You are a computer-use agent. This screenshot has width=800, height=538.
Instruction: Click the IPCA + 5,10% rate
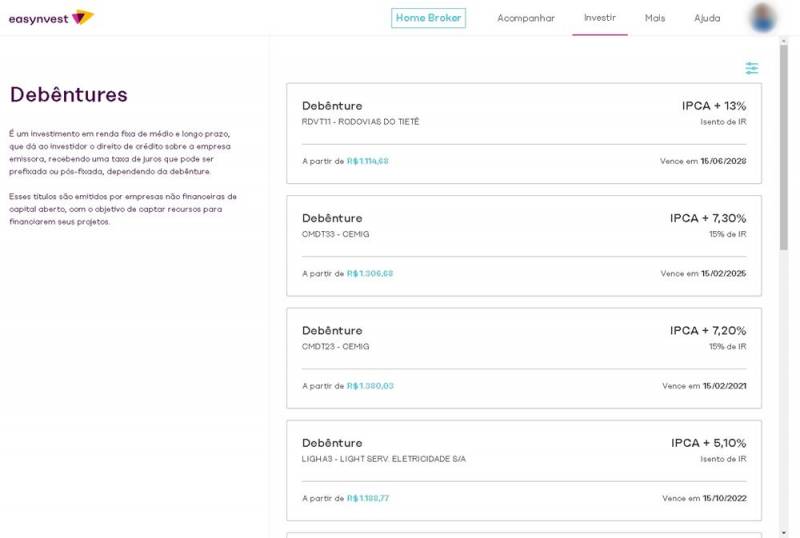708,443
